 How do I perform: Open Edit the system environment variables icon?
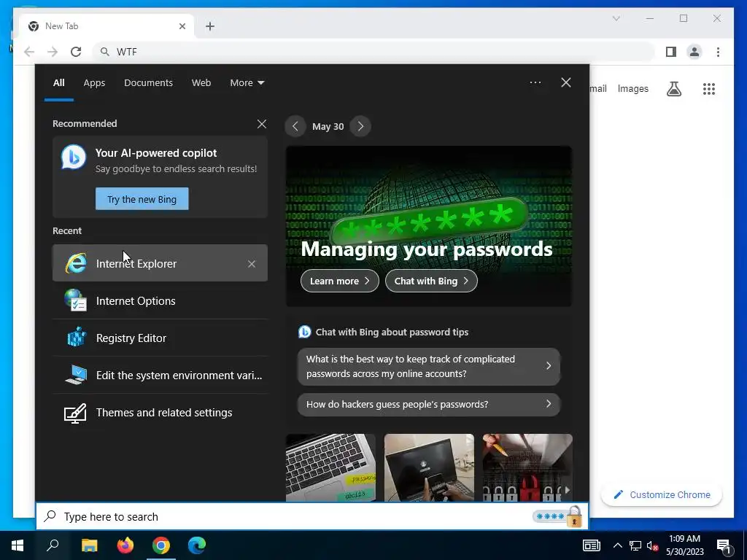[76, 375]
